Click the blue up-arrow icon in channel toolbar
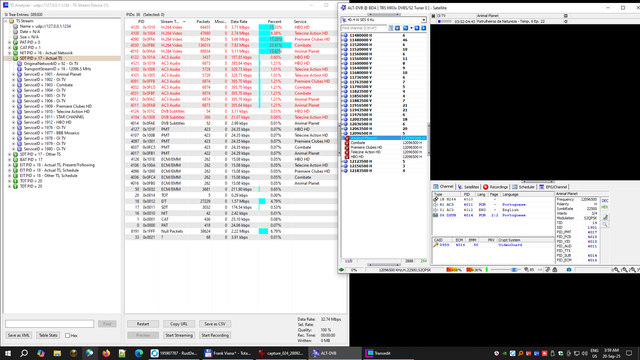 (417, 28)
